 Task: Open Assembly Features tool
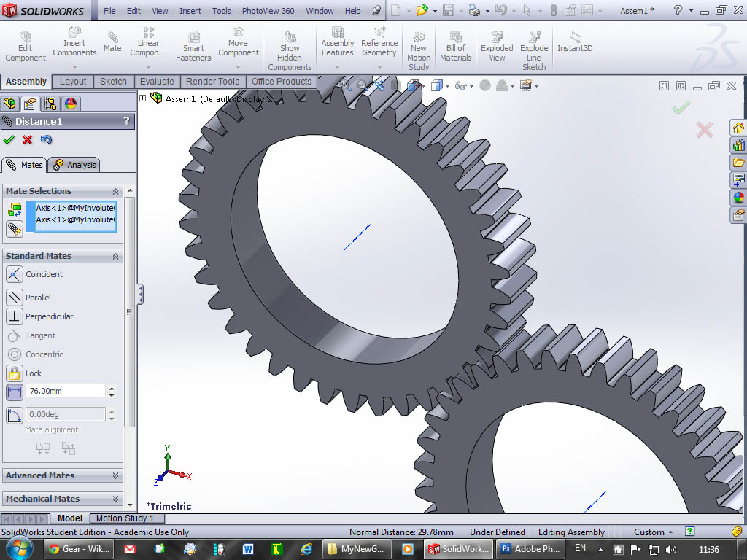tap(337, 42)
